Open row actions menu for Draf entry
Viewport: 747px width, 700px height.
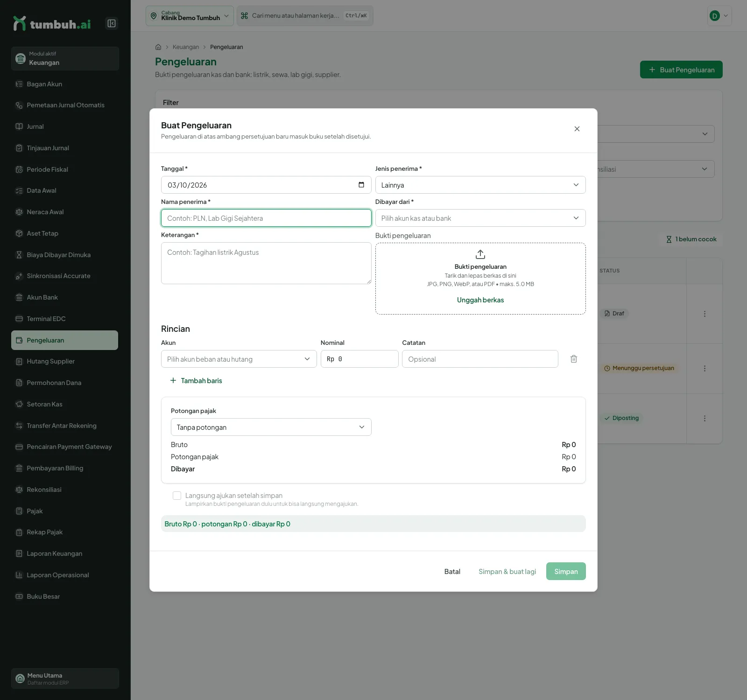click(x=705, y=314)
